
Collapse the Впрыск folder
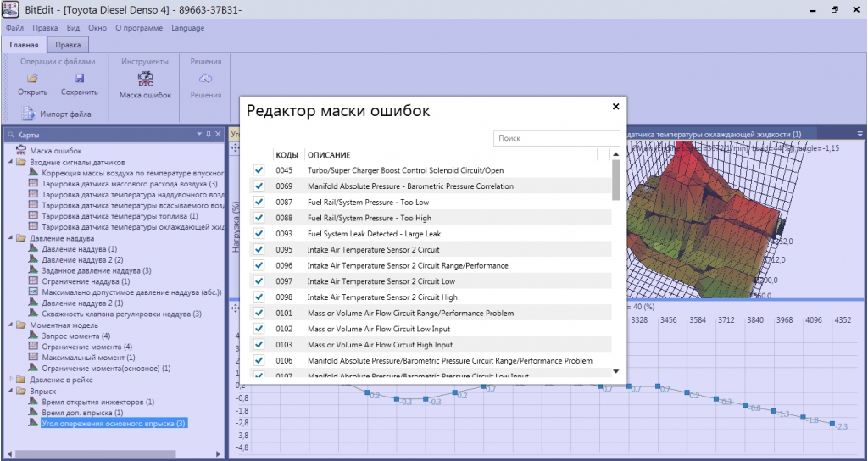coord(11,391)
